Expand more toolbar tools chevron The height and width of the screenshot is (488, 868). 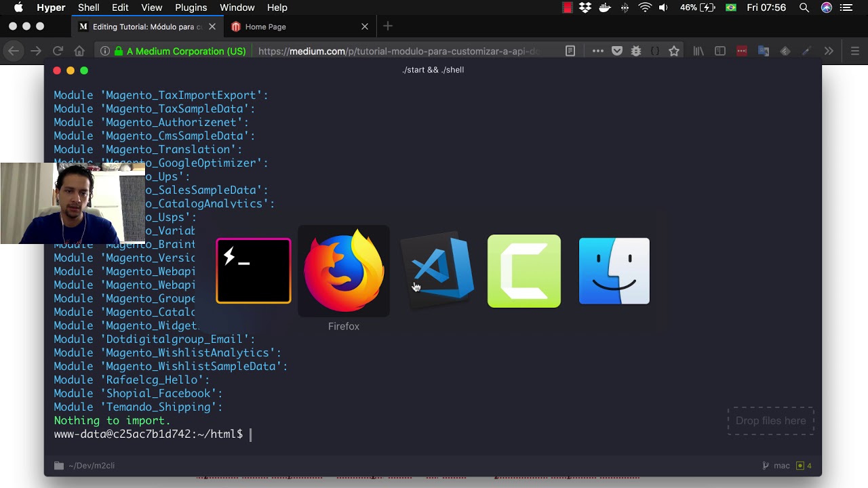(x=828, y=51)
